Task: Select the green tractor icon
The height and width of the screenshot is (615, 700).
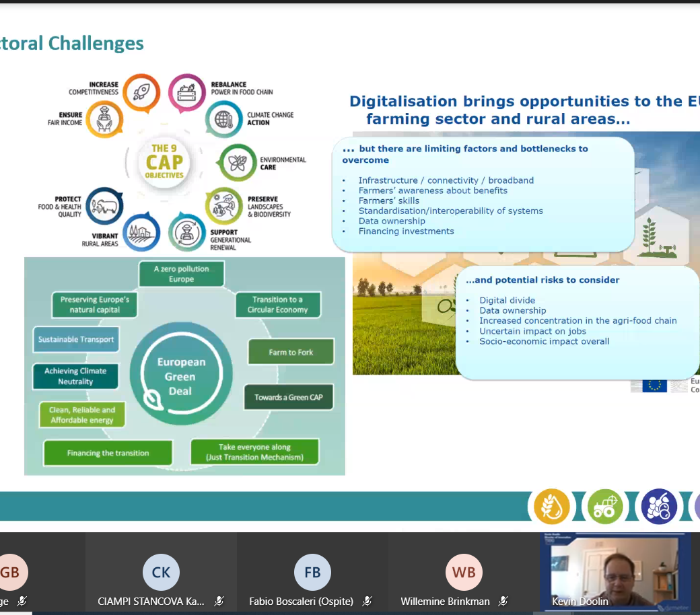Action: 605,506
